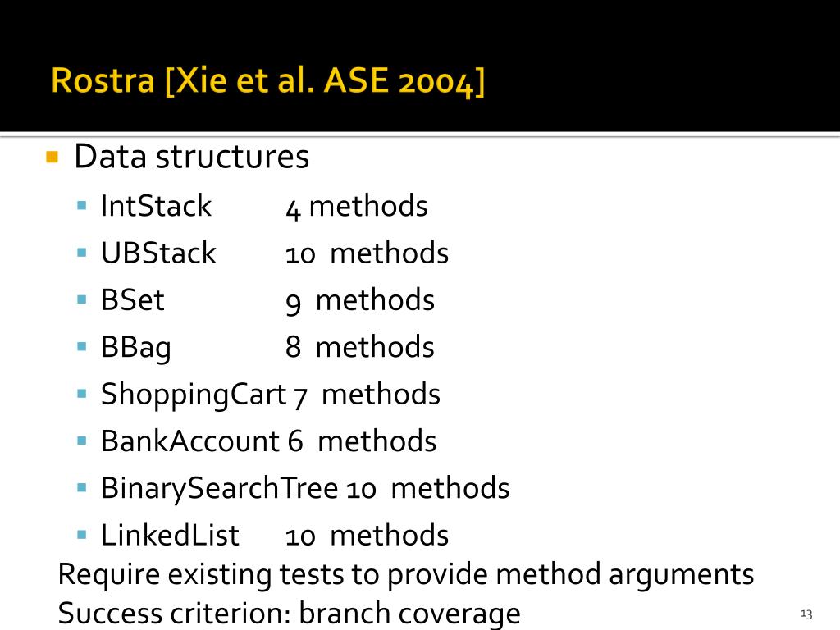Click the orange bullet beside Data structures
This screenshot has height=630, width=840.
[x=52, y=157]
